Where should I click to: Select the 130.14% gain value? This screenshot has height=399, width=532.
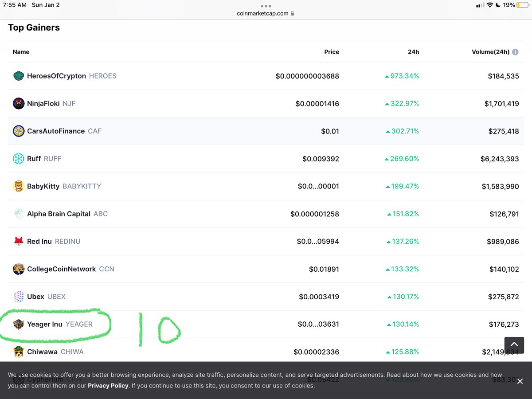click(x=403, y=324)
